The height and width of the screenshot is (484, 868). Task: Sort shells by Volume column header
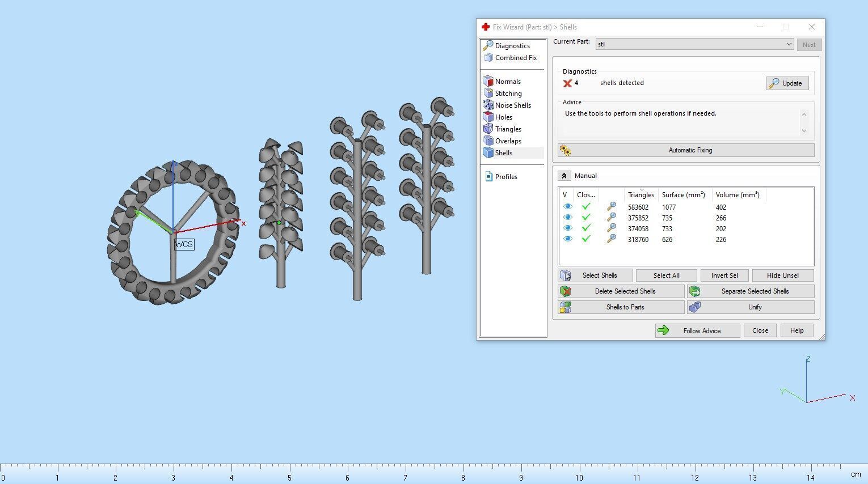click(738, 195)
